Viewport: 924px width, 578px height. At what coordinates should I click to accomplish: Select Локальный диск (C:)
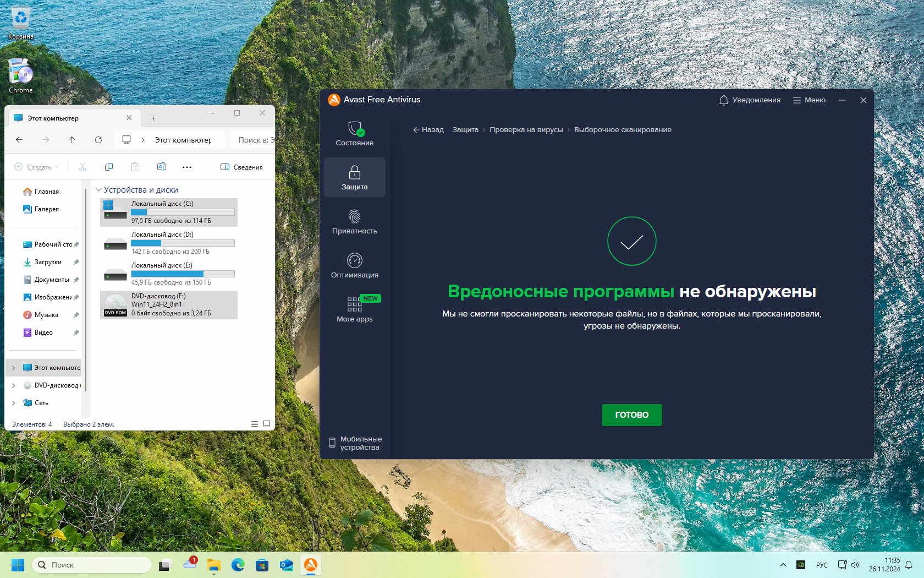(x=169, y=212)
